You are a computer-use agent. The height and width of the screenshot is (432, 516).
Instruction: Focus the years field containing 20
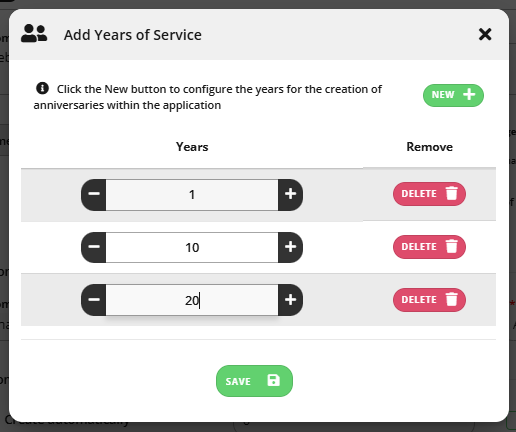click(x=192, y=300)
